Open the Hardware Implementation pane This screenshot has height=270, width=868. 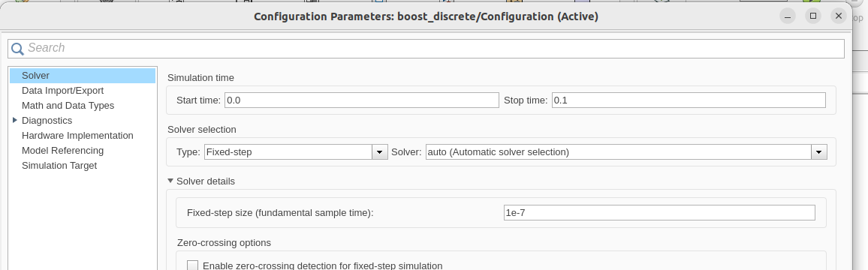pos(77,136)
